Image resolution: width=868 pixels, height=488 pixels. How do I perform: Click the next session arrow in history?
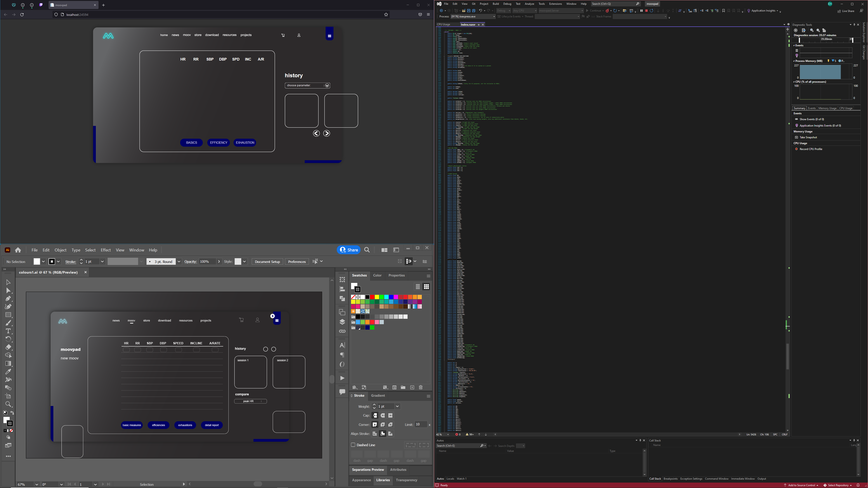326,133
